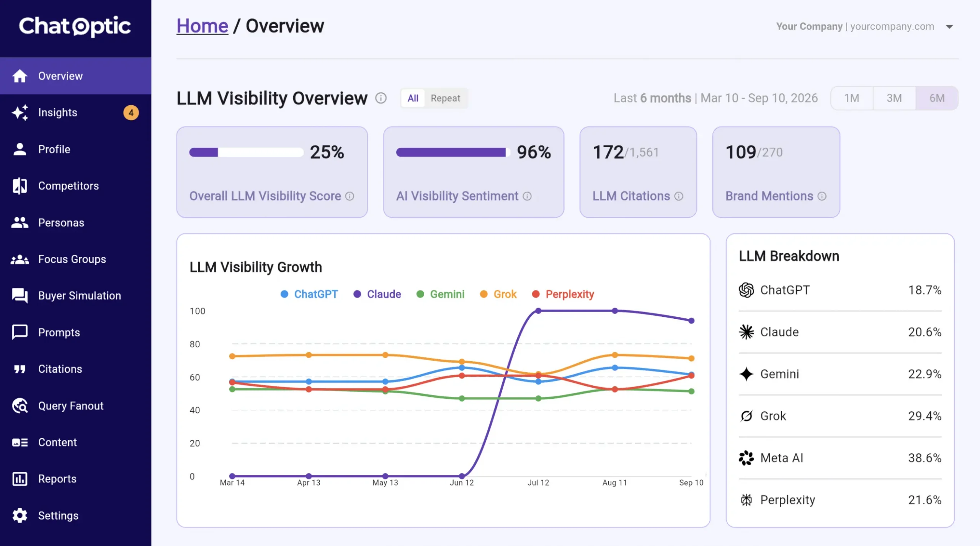This screenshot has width=980, height=546.
Task: Click the Claude data point at Jul 12
Action: [538, 311]
